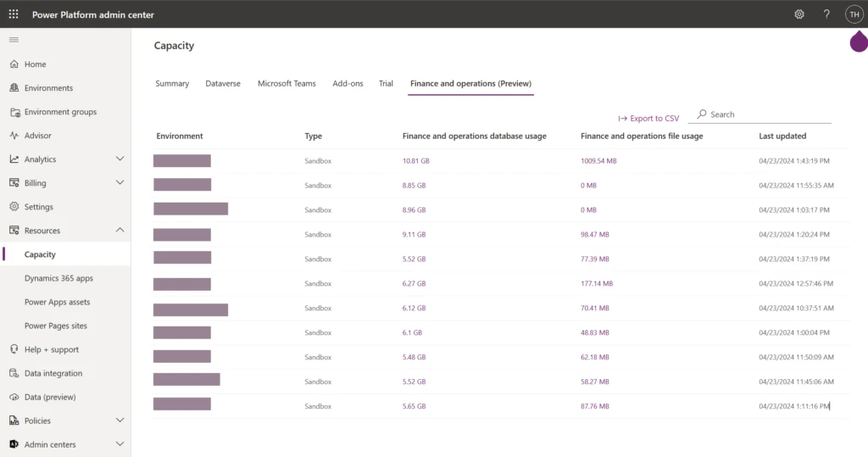This screenshot has height=457, width=868.
Task: Open the 10.81 GB database usage link
Action: pos(415,160)
